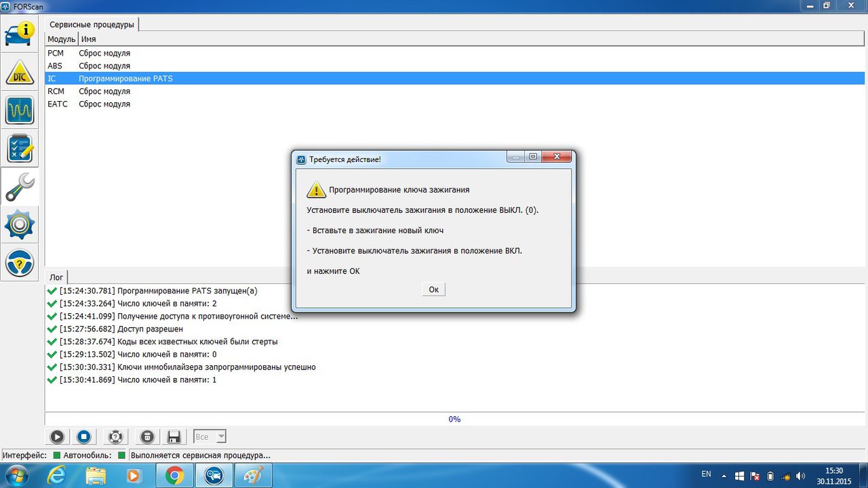Open the gear settings section
Viewport: 868px width, 488px height.
tap(20, 225)
